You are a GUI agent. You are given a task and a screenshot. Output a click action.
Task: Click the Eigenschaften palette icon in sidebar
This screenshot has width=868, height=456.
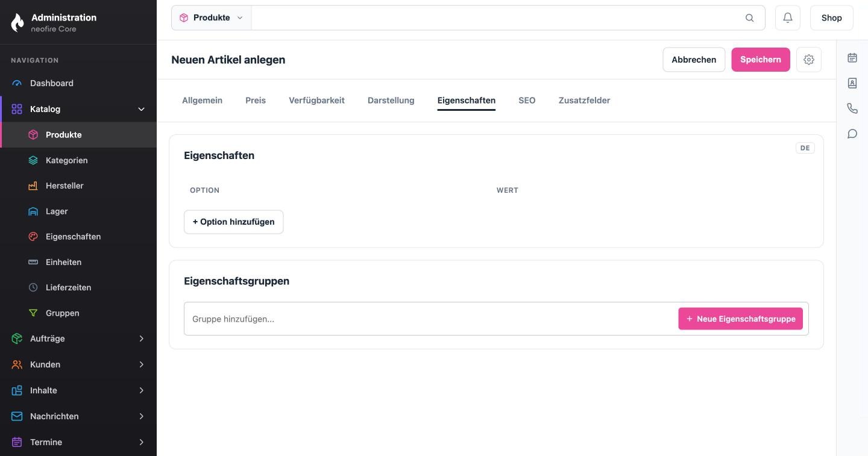(x=33, y=237)
